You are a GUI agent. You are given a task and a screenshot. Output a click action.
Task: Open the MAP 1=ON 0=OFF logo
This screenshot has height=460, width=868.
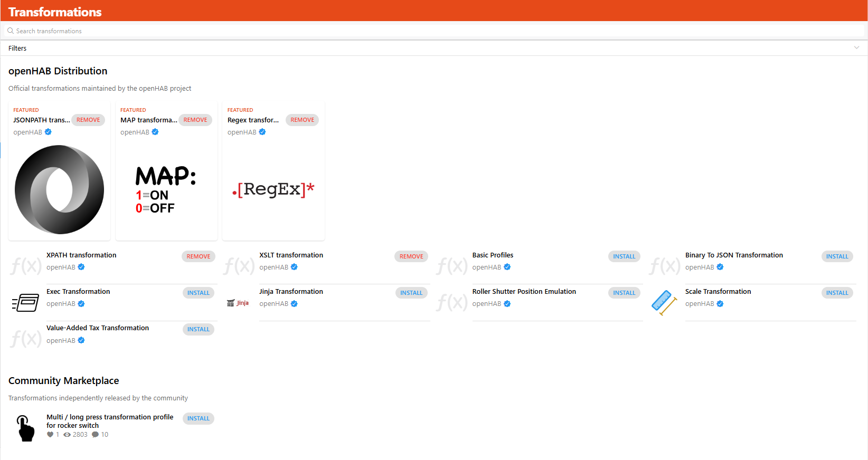pos(166,190)
